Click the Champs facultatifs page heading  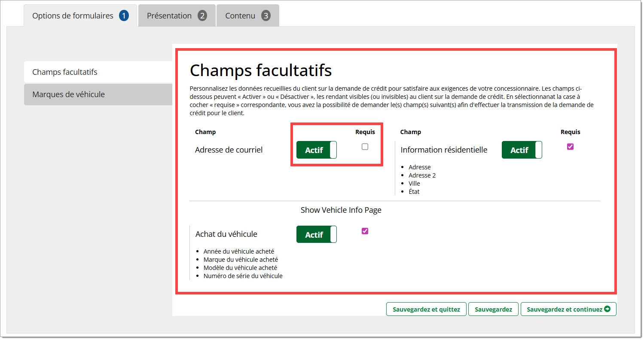[260, 70]
